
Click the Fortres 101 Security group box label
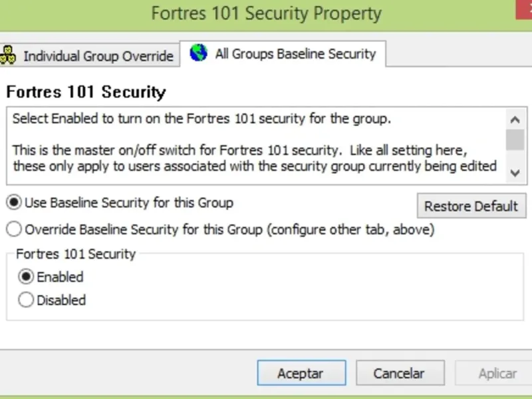(x=75, y=253)
